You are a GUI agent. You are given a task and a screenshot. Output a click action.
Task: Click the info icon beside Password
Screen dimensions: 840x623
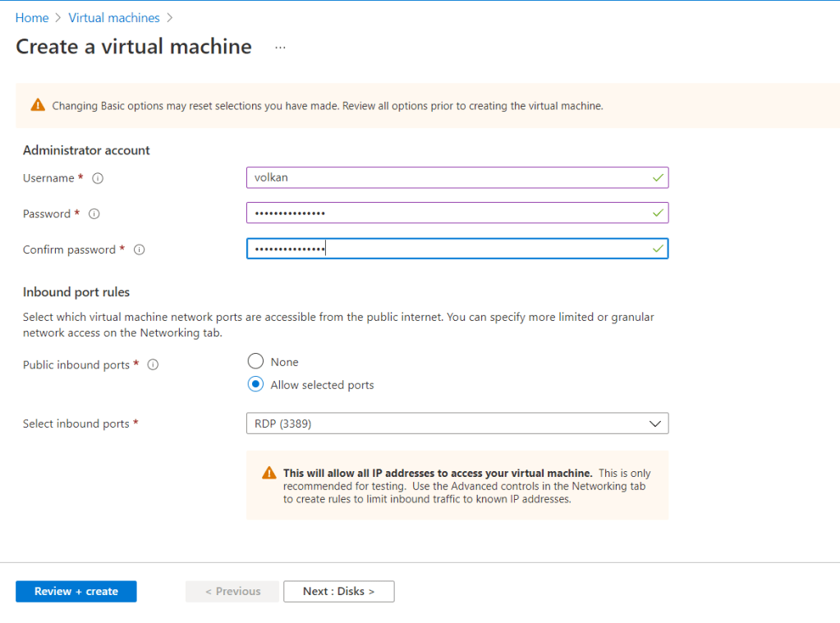[x=94, y=214]
